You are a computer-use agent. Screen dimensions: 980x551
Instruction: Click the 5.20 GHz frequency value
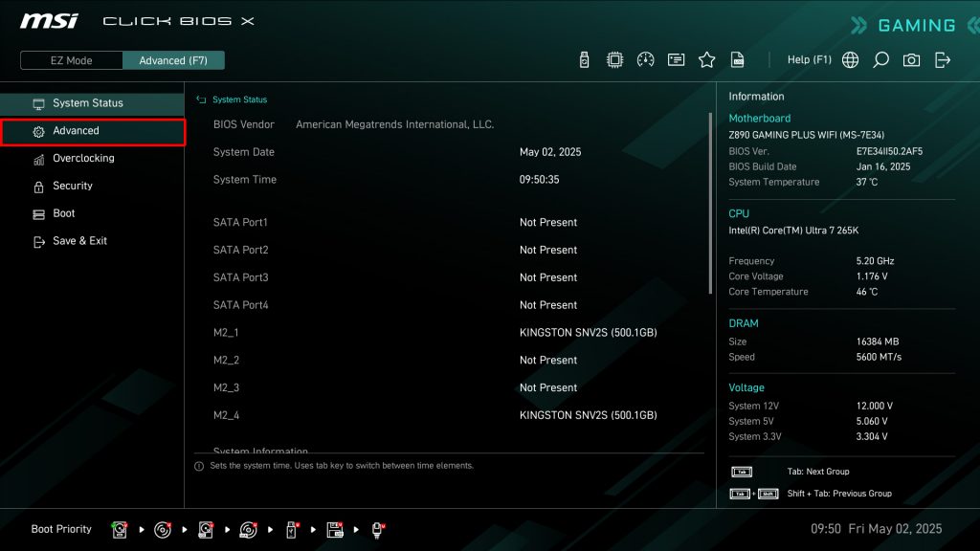tap(875, 261)
